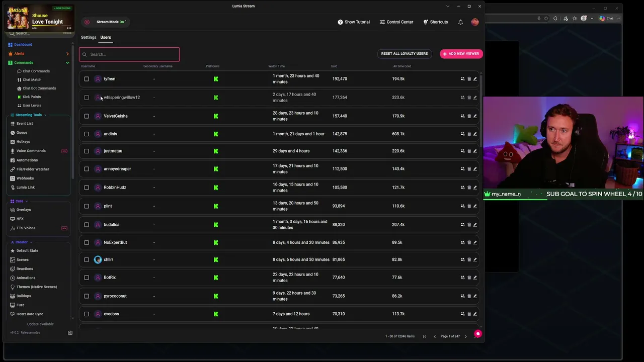
Task: Go to Voice Commands in the sidebar
Action: [28, 151]
